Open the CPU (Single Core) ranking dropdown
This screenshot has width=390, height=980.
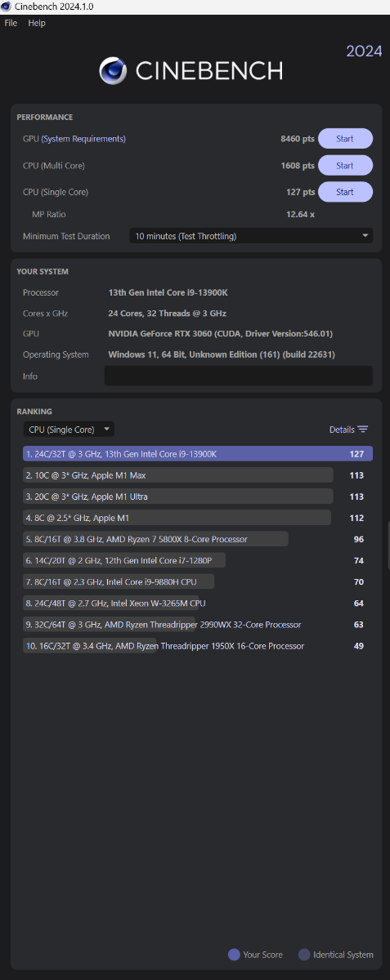pos(69,430)
